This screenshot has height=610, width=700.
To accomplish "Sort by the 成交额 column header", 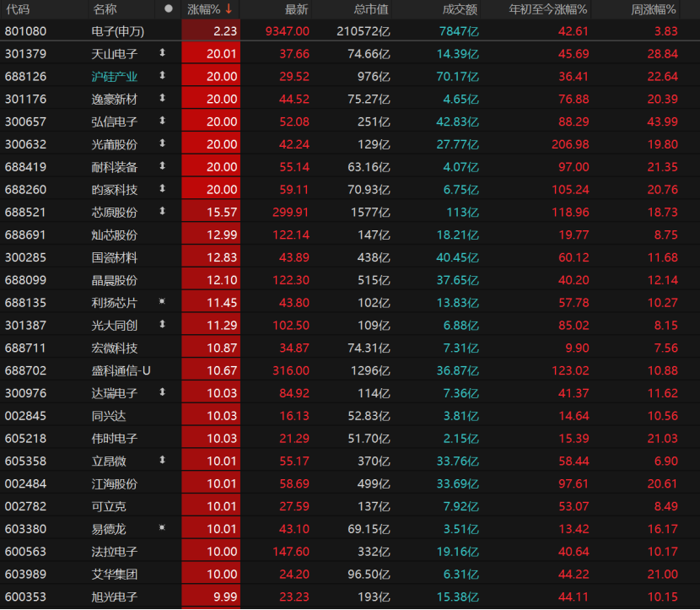I will point(460,9).
